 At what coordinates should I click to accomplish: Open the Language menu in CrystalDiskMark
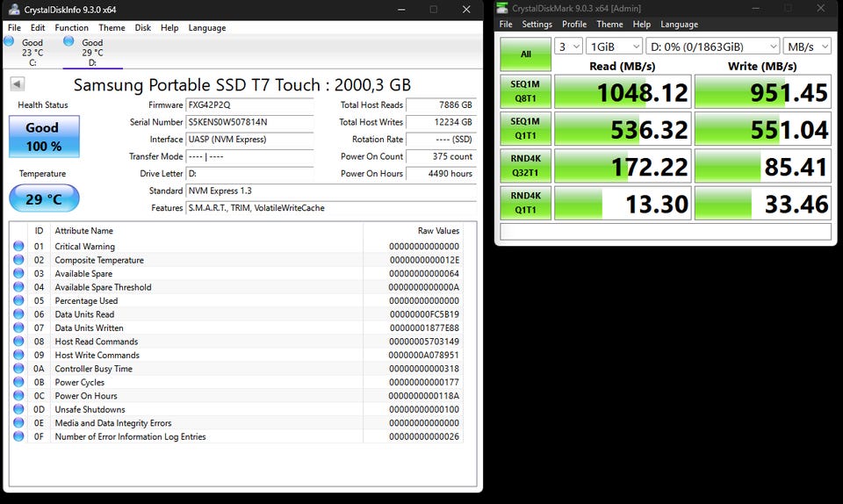[x=679, y=25]
